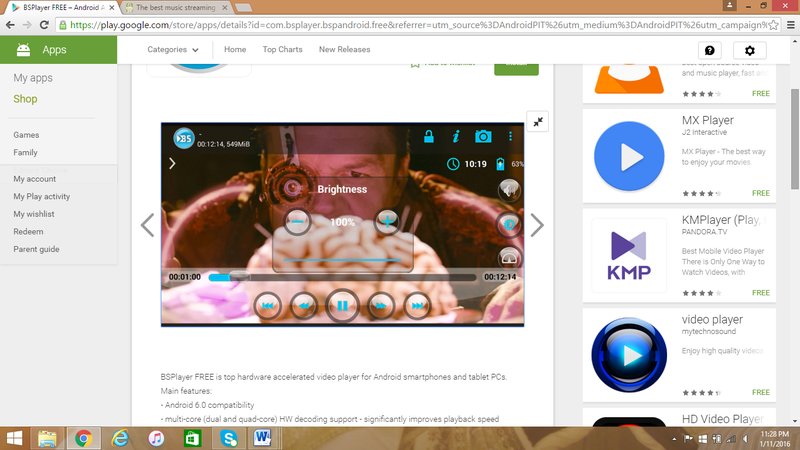Open the Chrome menu hamburger icon
The image size is (800, 450).
(x=791, y=25)
